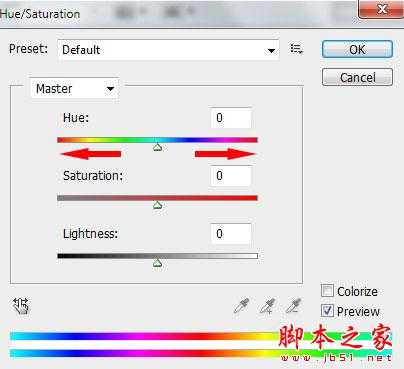The height and width of the screenshot is (369, 404).
Task: Enable the Colorize checkbox
Action: tap(327, 291)
